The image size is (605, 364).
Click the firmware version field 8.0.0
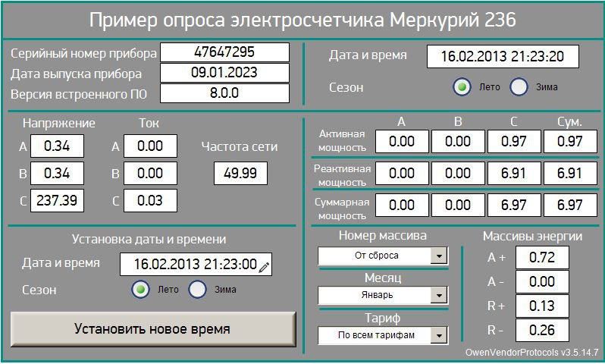pyautogui.click(x=224, y=93)
